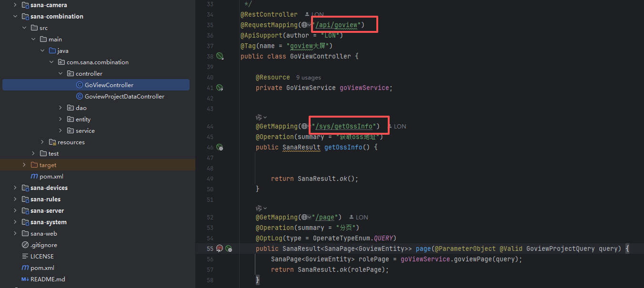This screenshot has width=644, height=288.
Task: Click the Spring bean gutter icon on line 38
Action: (x=220, y=56)
